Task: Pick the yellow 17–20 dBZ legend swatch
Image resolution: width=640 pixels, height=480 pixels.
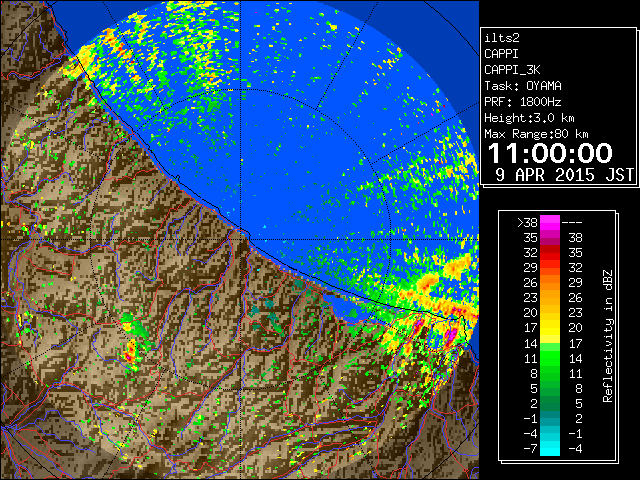Action: click(550, 328)
